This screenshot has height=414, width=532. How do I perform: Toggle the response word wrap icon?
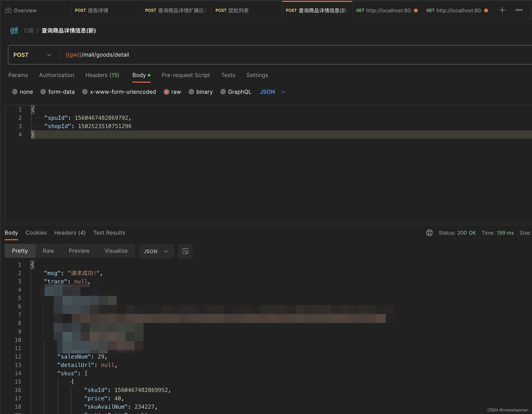185,251
